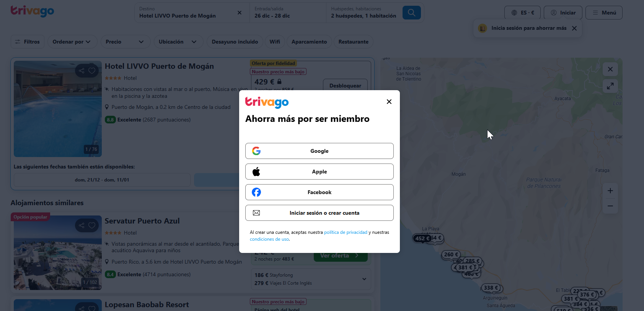Open the condiciones de uso link

269,239
